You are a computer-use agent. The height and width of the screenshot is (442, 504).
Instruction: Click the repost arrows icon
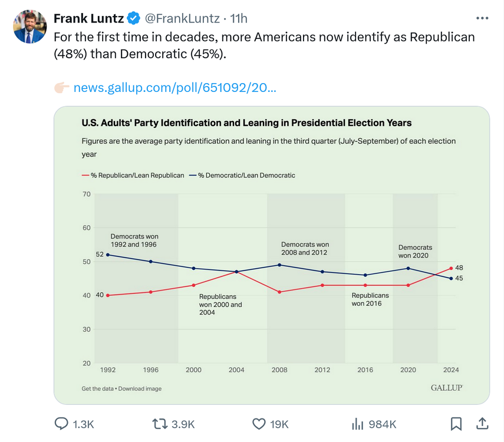tap(159, 424)
